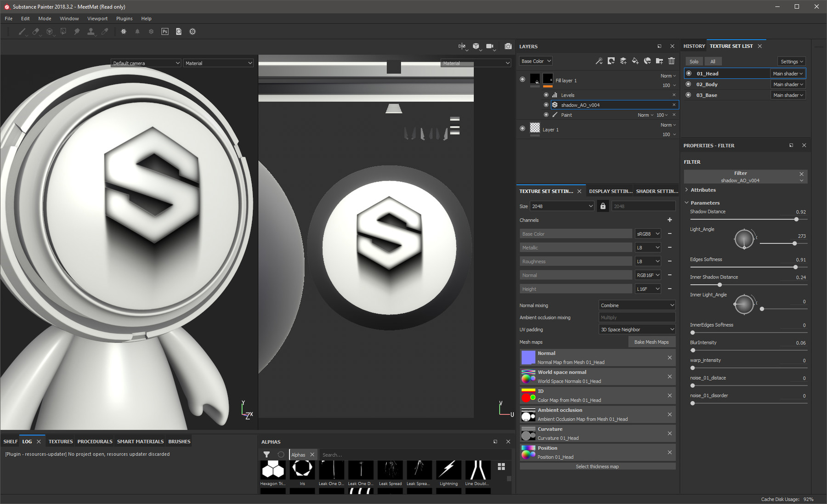Click the Shadow Distance slider handle

[x=796, y=220]
